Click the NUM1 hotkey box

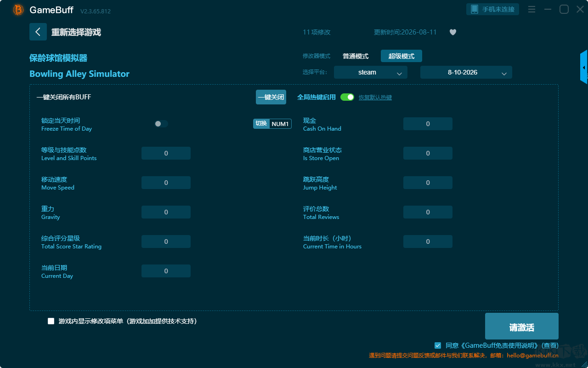pyautogui.click(x=280, y=124)
